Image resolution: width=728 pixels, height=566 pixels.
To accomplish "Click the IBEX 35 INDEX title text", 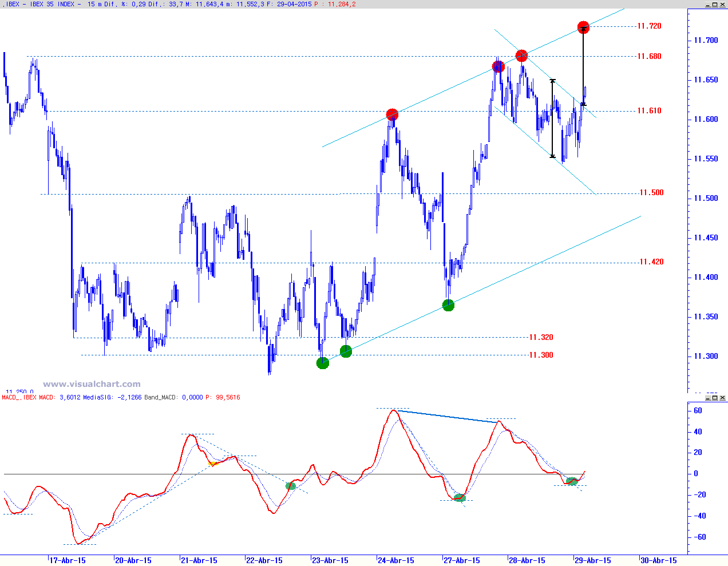I will point(52,4).
